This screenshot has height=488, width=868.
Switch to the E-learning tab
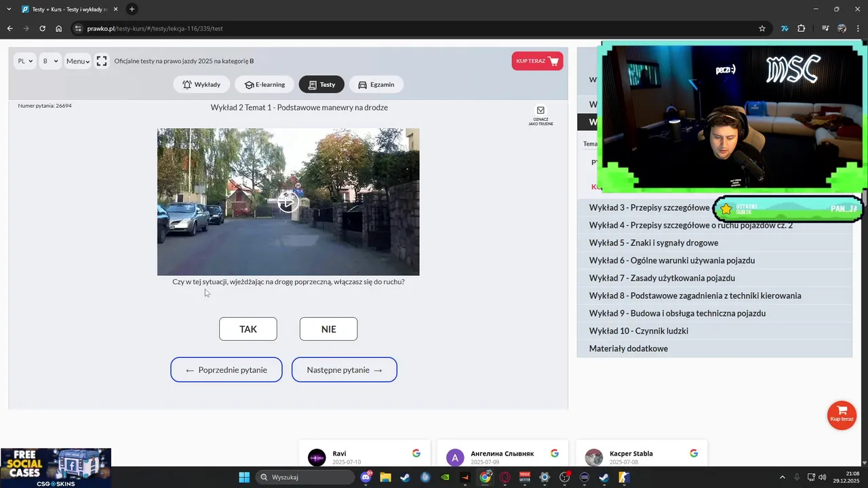click(x=265, y=85)
